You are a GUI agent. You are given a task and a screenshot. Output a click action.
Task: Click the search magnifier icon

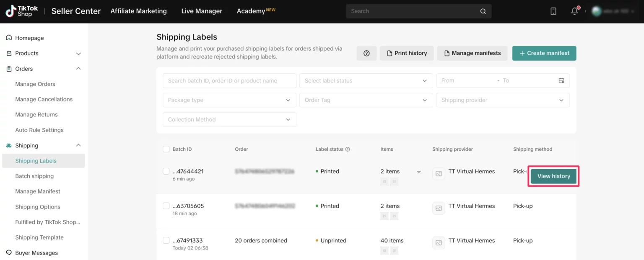coord(483,11)
